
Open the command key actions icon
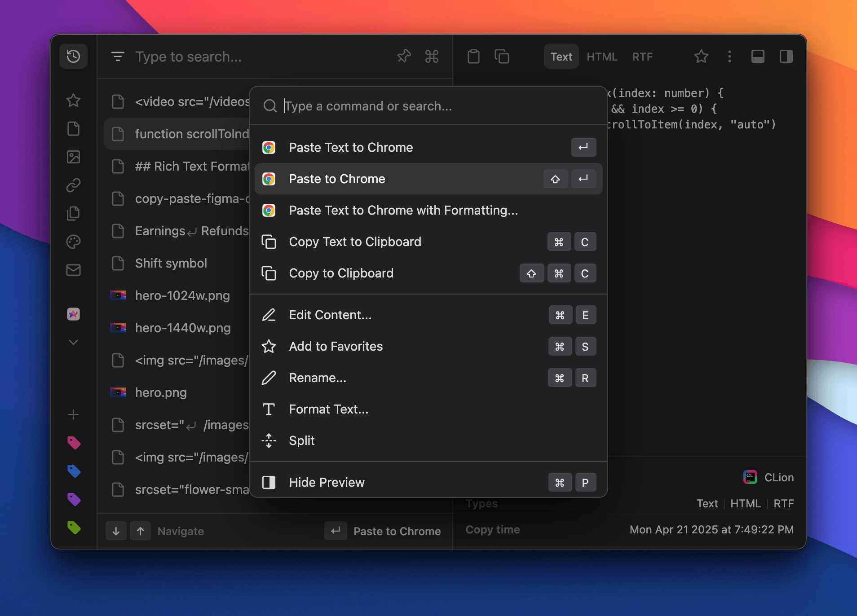tap(432, 57)
